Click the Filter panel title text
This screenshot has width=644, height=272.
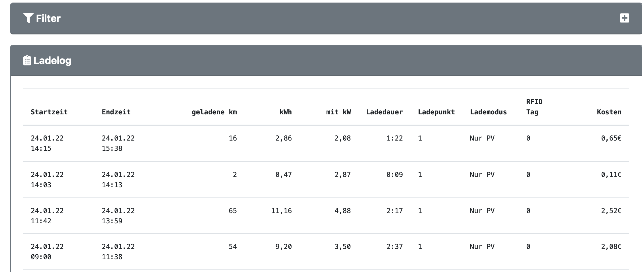click(x=48, y=18)
